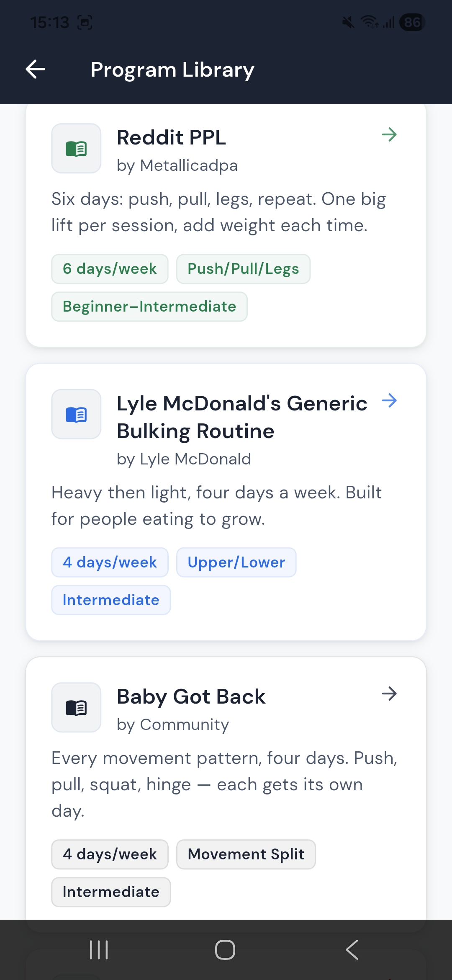Open Android recent apps button
The width and height of the screenshot is (452, 980).
(99, 950)
